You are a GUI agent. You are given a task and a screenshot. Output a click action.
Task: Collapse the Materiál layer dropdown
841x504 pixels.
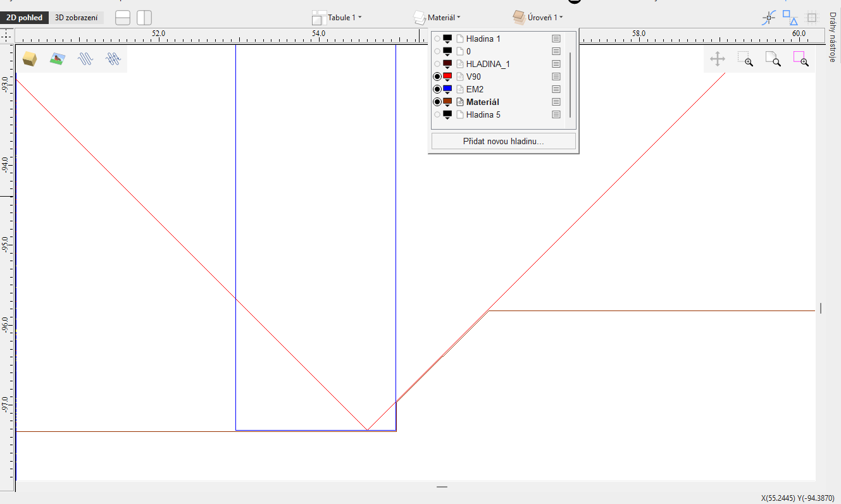point(437,18)
